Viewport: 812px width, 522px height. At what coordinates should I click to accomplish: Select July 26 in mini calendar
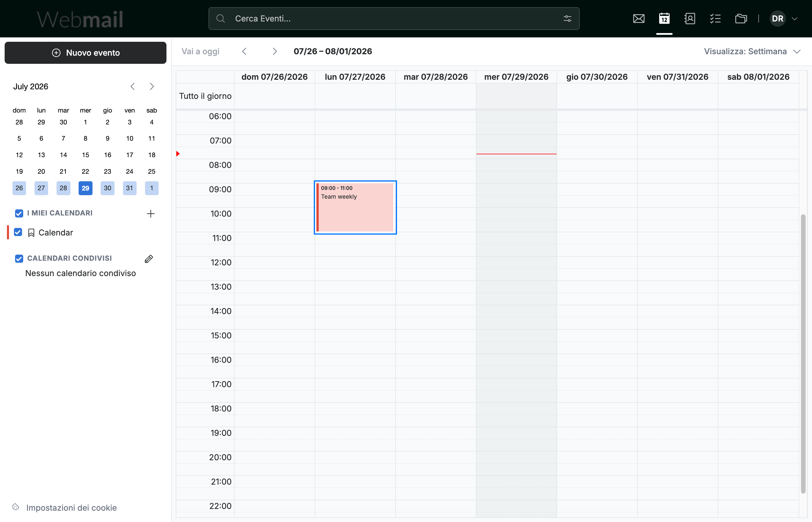[x=19, y=188]
